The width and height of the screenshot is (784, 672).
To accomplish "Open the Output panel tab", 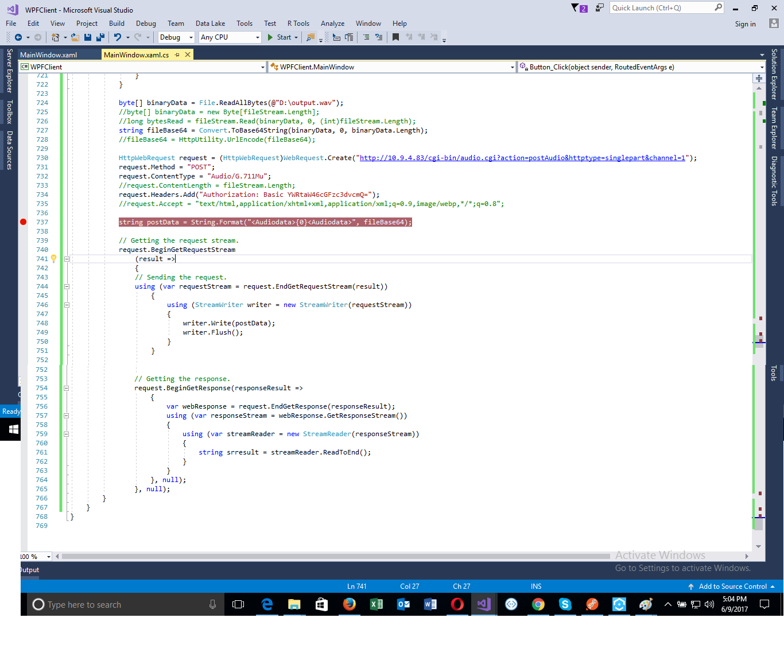I will coord(30,570).
